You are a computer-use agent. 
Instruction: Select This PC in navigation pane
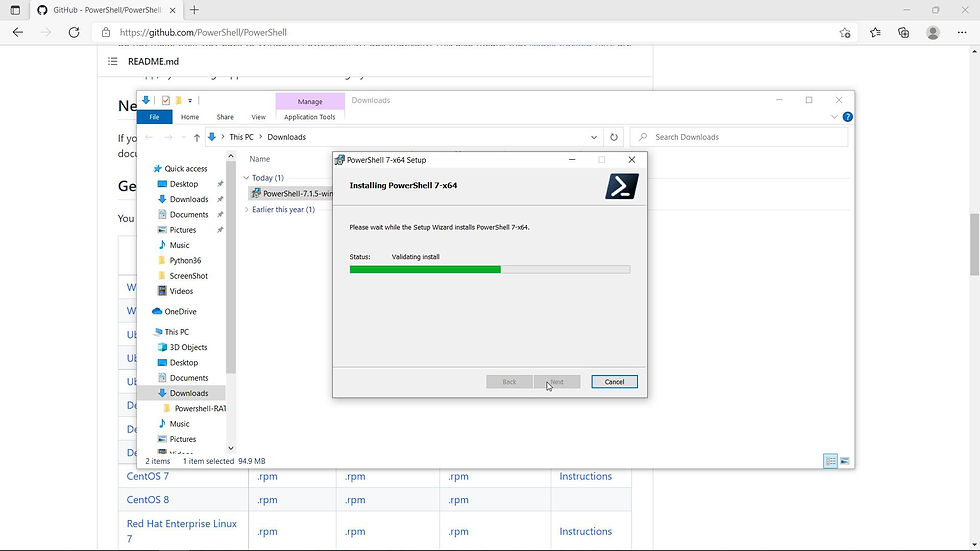[176, 332]
